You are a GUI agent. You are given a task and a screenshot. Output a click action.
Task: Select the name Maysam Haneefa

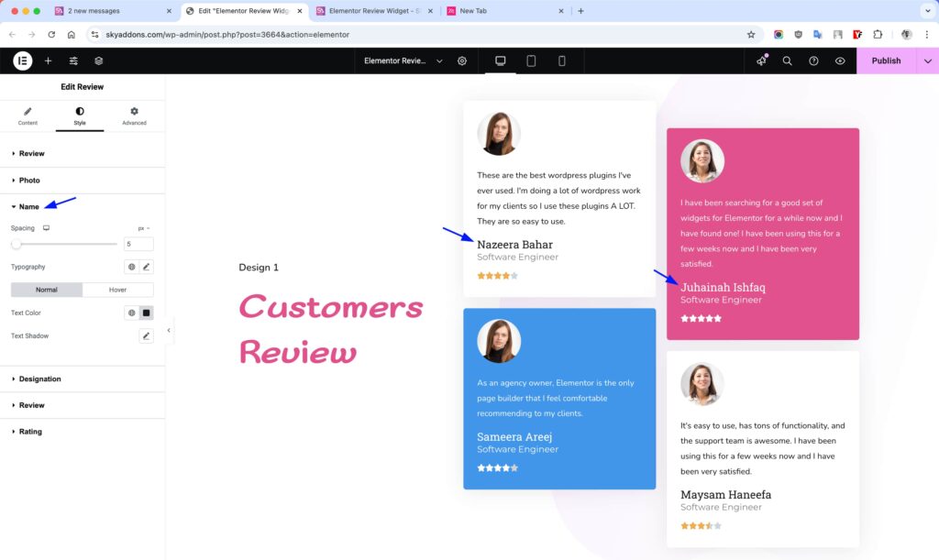point(725,494)
